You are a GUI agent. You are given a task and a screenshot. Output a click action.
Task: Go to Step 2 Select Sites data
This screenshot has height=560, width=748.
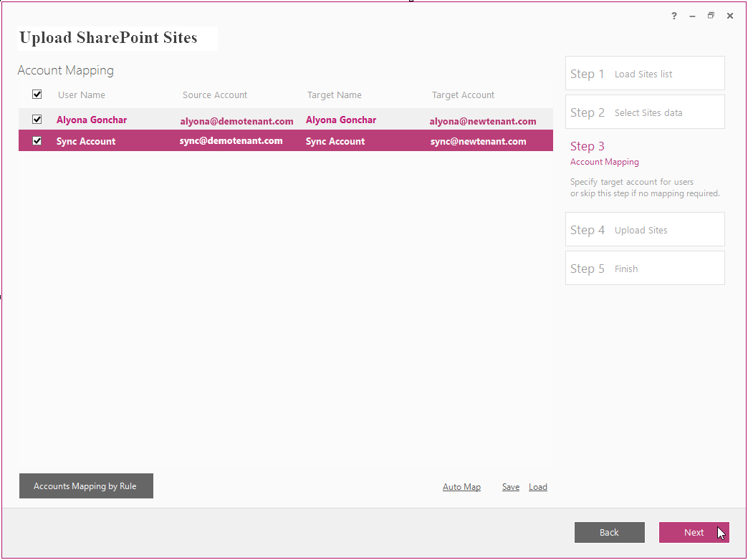645,112
